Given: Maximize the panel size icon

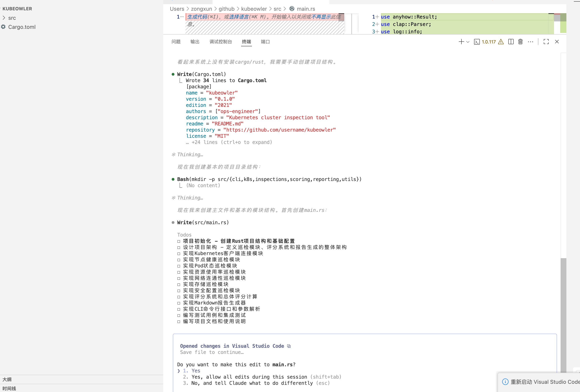Looking at the screenshot, I should 546,42.
